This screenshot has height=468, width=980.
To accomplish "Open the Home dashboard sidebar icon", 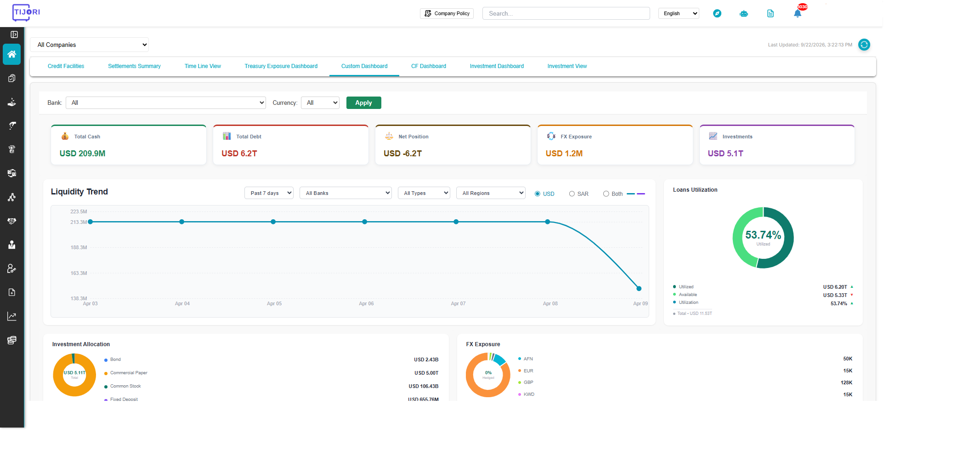I will click(12, 54).
